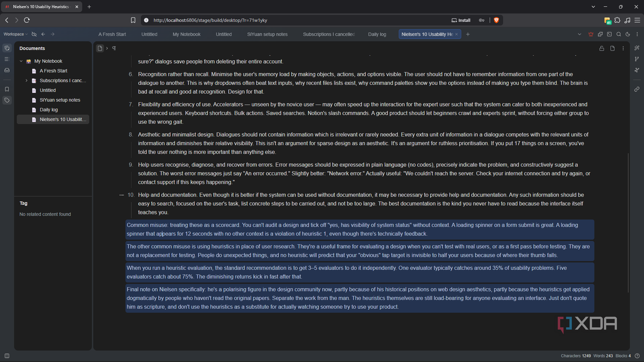Click the paragraph starting "Common misuse"
Image resolution: width=644 pixels, height=362 pixels.
pyautogui.click(x=360, y=229)
